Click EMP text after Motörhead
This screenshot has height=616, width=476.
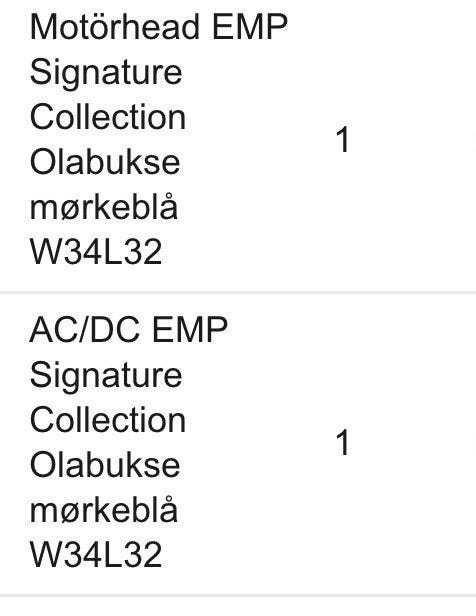point(250,27)
